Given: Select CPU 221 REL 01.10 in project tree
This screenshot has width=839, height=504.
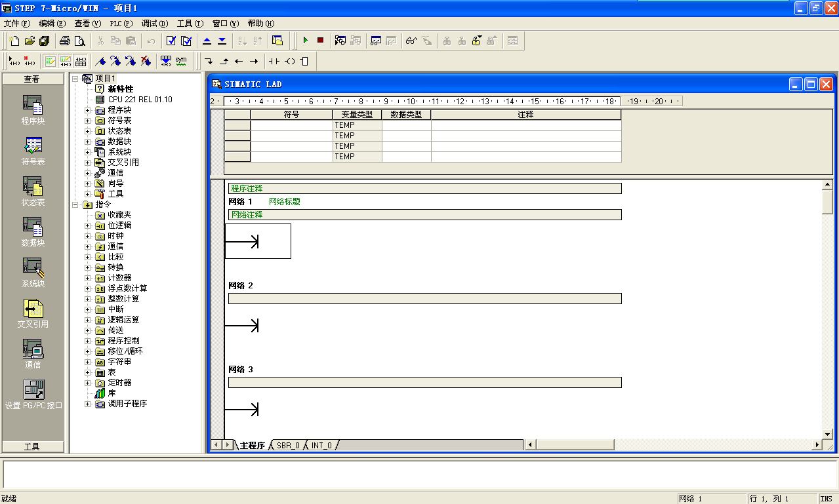Looking at the screenshot, I should (x=140, y=100).
